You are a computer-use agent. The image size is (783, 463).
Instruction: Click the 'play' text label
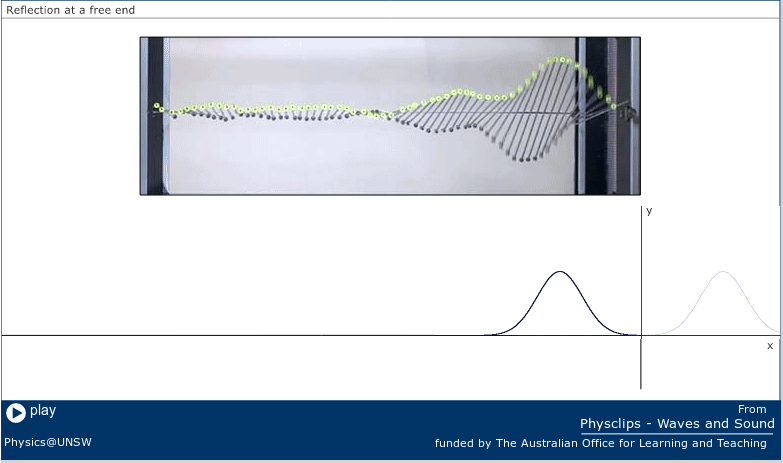(43, 411)
